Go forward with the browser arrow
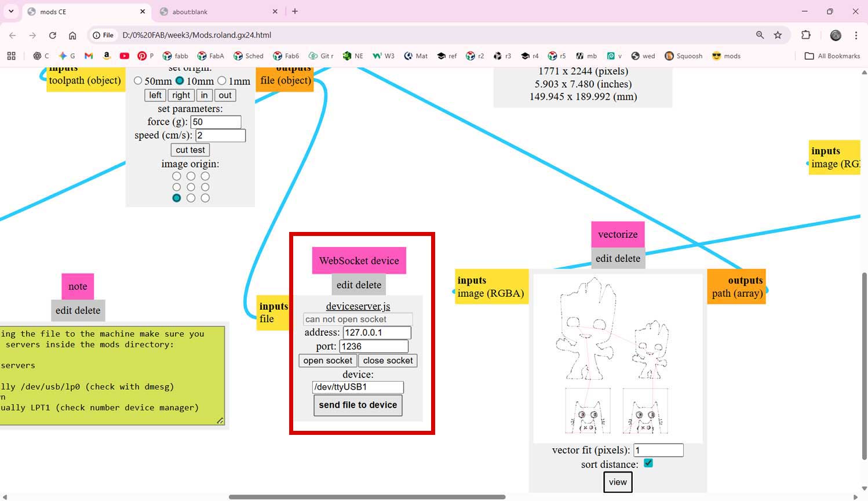The image size is (868, 501). tap(32, 35)
